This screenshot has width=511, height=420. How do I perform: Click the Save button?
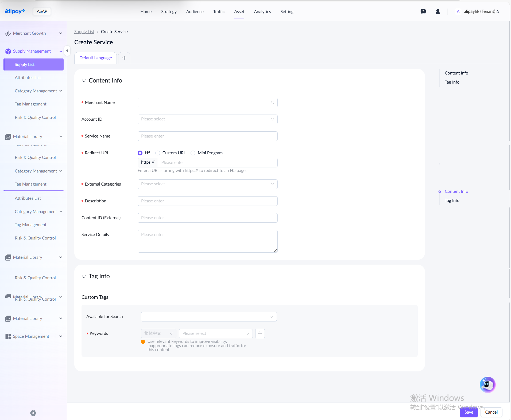469,412
